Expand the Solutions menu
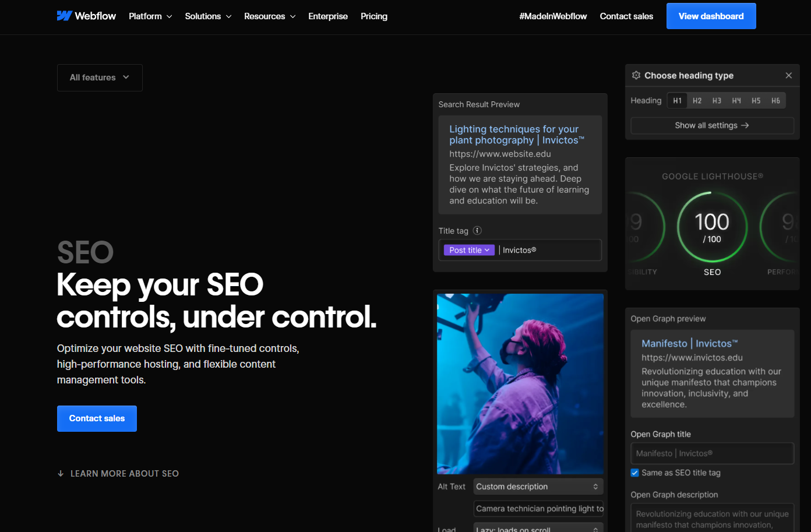This screenshot has width=811, height=532. coord(208,16)
